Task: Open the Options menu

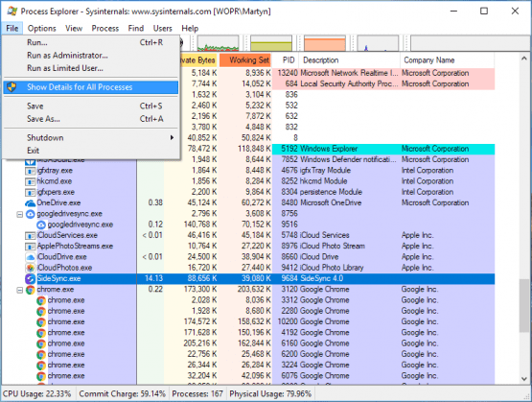Action: pos(42,29)
